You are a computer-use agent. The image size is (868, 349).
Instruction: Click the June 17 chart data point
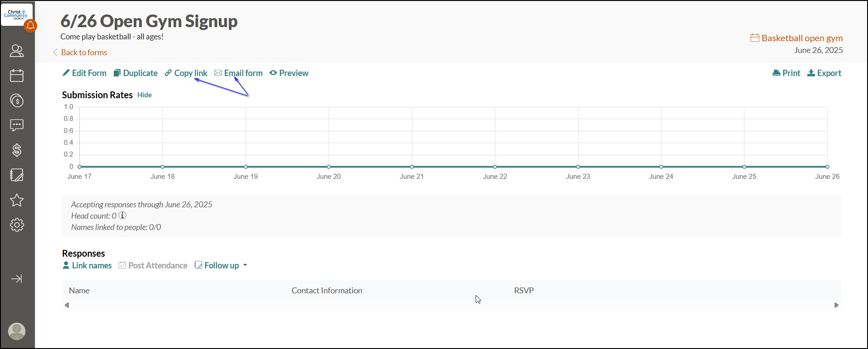[79, 167]
